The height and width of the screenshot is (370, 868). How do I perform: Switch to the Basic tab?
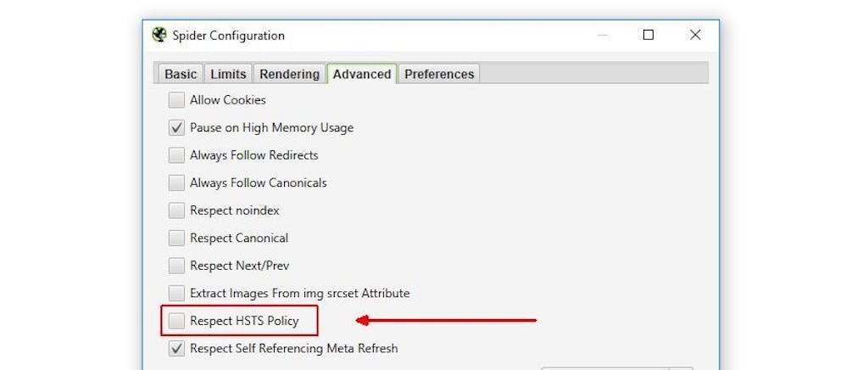click(x=181, y=74)
